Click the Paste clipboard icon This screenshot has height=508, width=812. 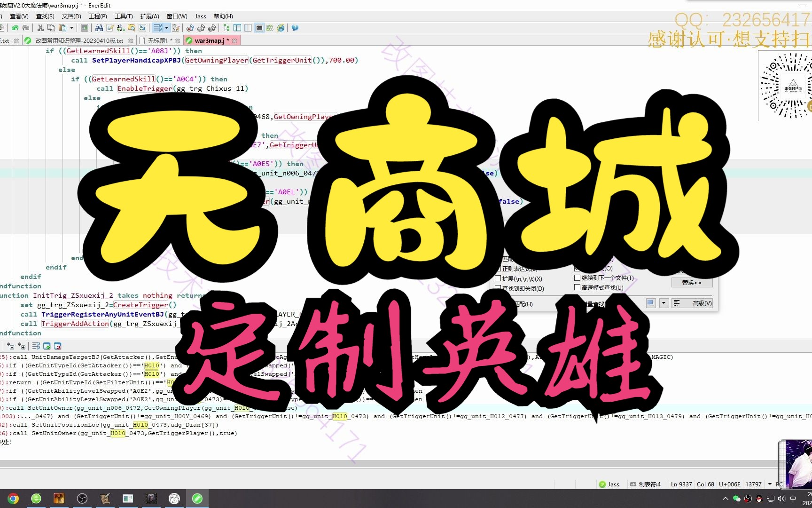62,28
